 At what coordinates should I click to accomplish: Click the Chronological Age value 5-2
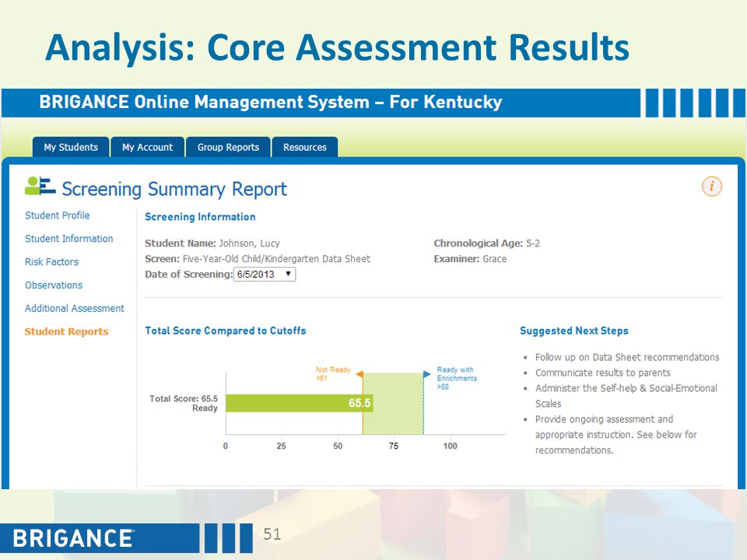(532, 243)
